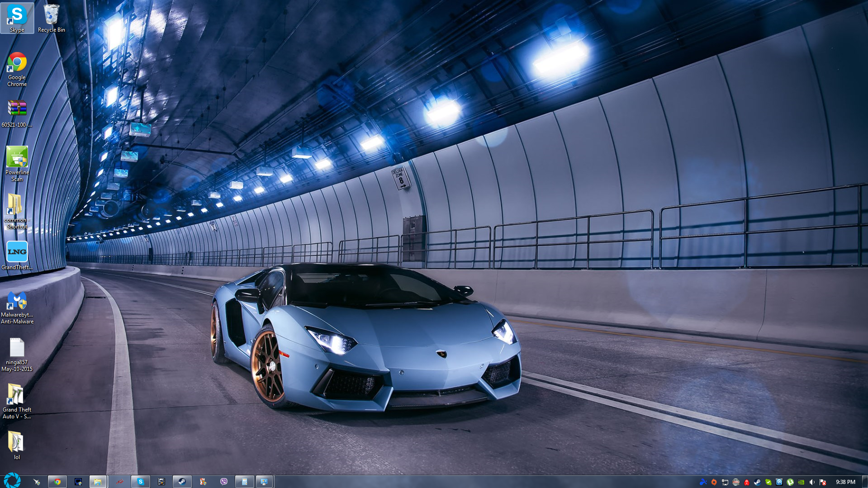Open the volume speaker tray icon

812,482
